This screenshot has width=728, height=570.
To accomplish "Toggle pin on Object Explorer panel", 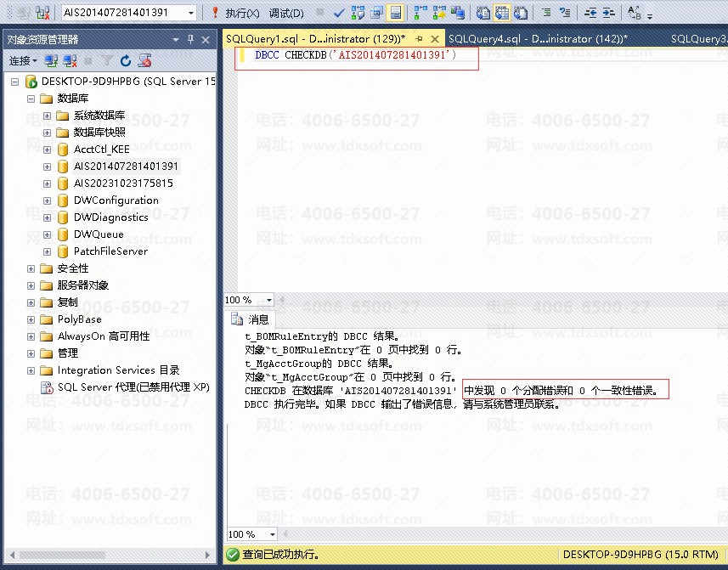I will [x=191, y=39].
